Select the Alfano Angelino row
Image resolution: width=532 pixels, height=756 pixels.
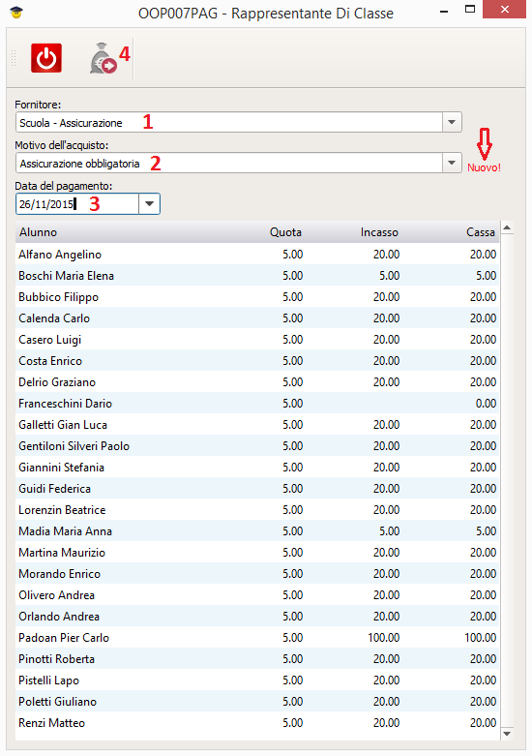point(257,254)
